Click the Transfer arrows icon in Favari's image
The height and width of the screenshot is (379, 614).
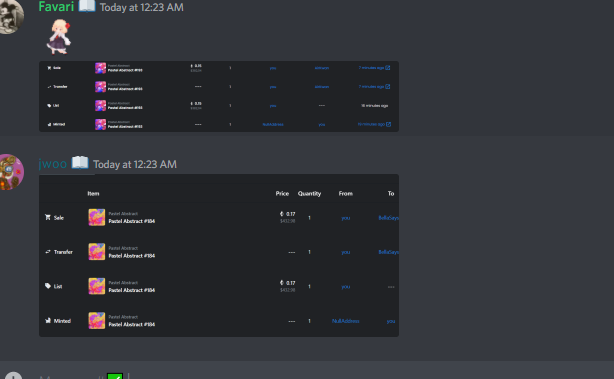49,87
